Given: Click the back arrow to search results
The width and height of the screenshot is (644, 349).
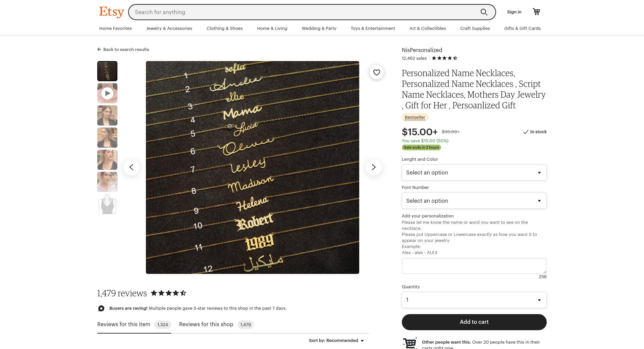Looking at the screenshot, I should [99, 49].
